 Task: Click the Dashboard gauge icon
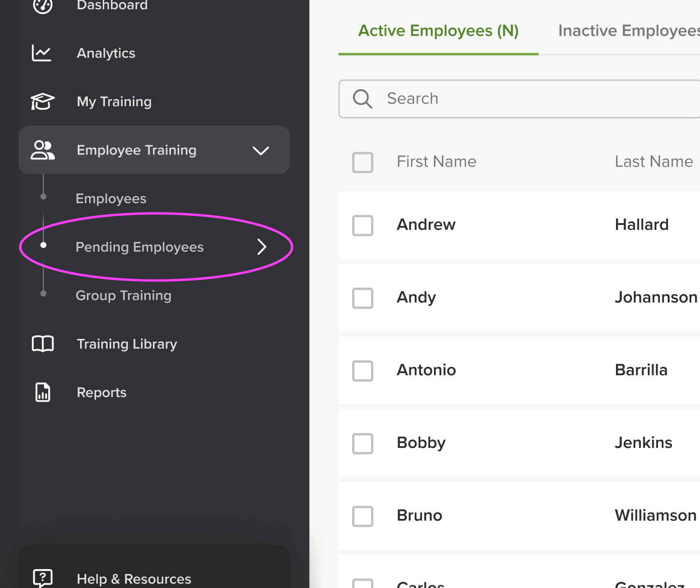tap(42, 5)
